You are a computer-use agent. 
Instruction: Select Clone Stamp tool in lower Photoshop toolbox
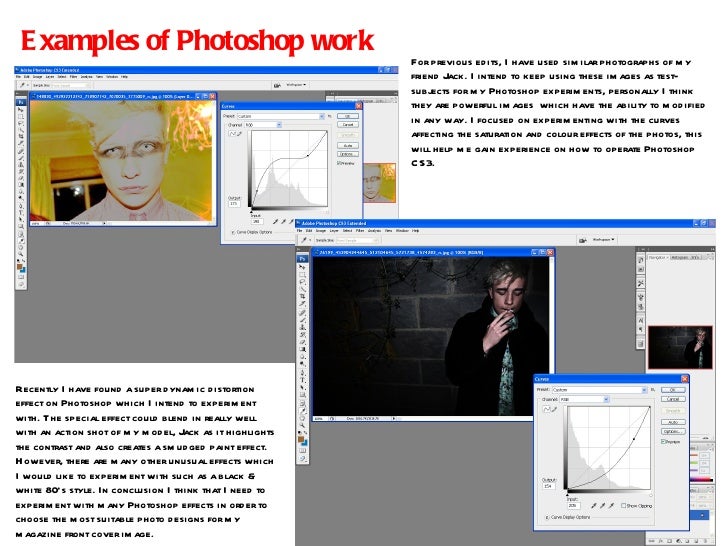coord(303,327)
